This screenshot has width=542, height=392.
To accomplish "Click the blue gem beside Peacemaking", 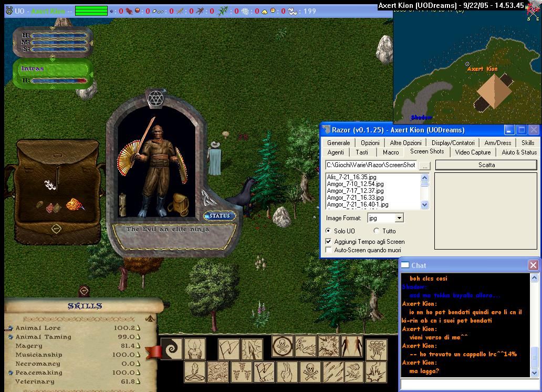I will (11, 373).
